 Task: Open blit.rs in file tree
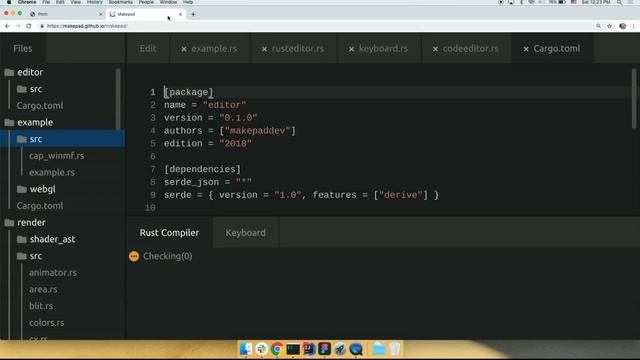[41, 306]
